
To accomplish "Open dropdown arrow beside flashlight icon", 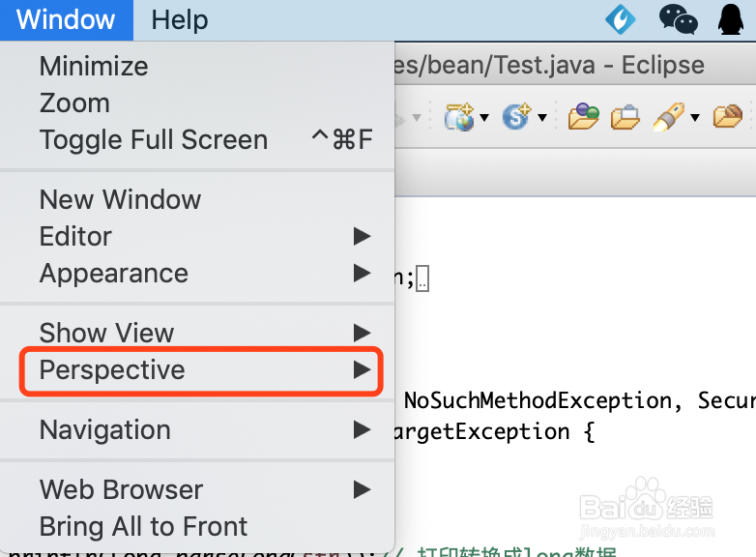I will 695,117.
